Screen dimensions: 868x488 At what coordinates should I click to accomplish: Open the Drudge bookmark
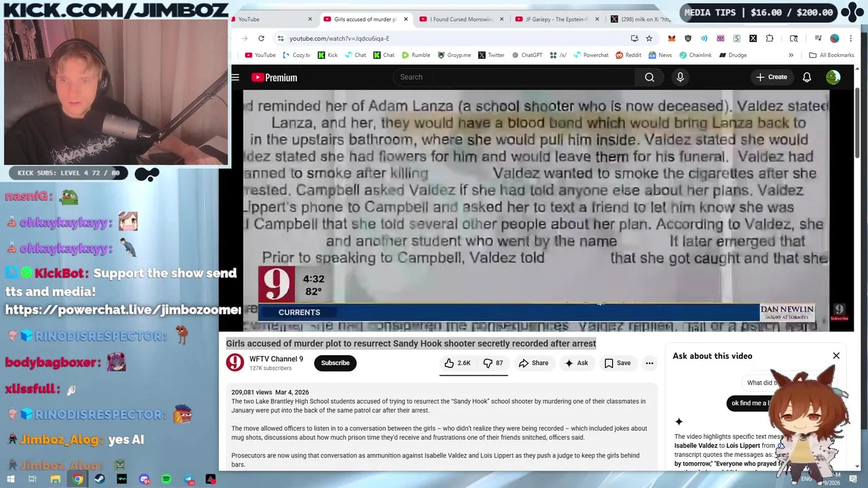pos(733,55)
